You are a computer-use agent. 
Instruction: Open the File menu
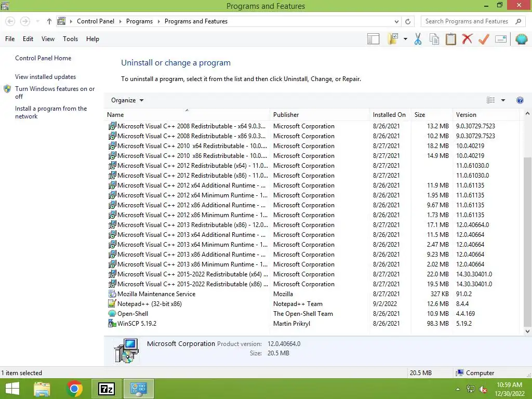tap(10, 39)
